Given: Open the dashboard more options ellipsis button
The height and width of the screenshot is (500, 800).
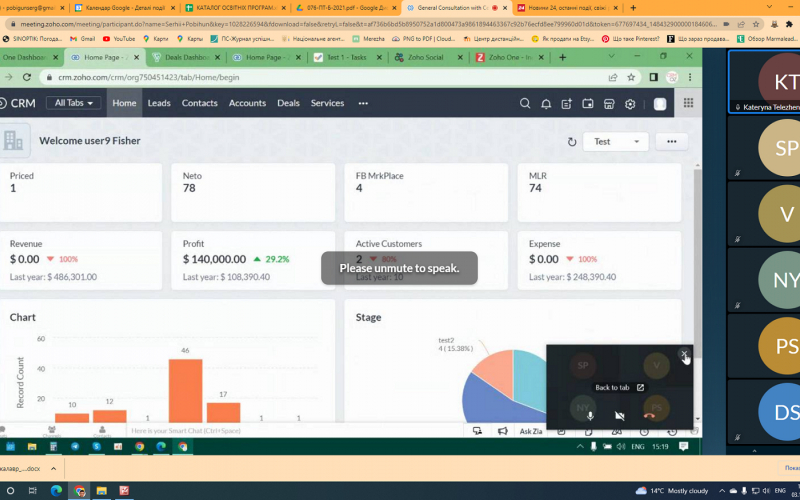Looking at the screenshot, I should [671, 142].
